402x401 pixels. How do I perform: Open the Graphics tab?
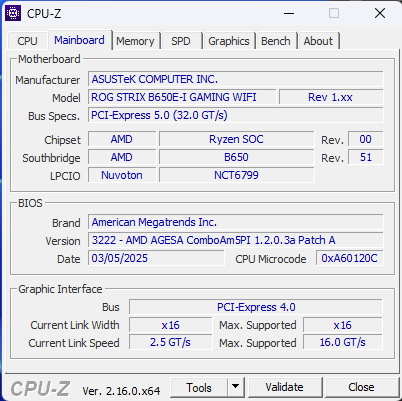(229, 41)
